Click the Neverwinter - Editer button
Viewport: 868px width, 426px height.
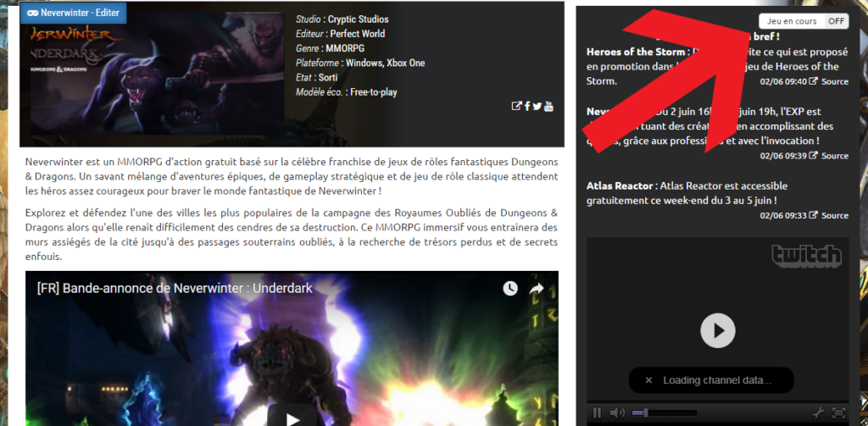pyautogui.click(x=73, y=13)
